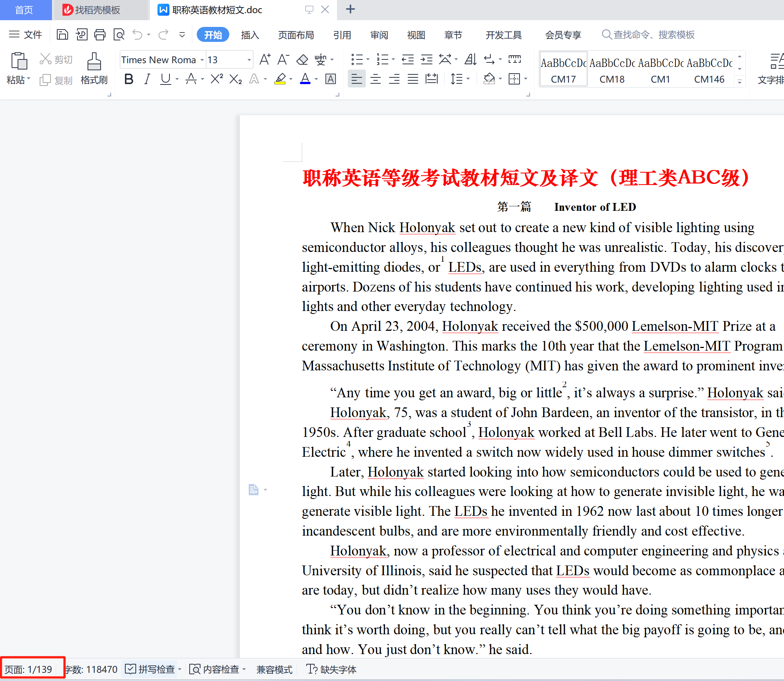The image size is (784, 681).
Task: Switch to the 插入 ribbon tab
Action: 249,35
